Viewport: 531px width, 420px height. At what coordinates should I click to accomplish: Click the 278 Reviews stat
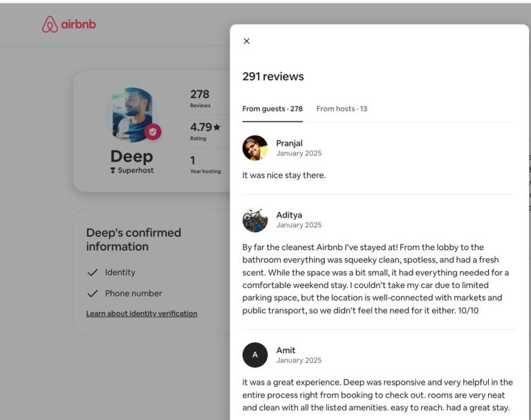[x=200, y=98]
